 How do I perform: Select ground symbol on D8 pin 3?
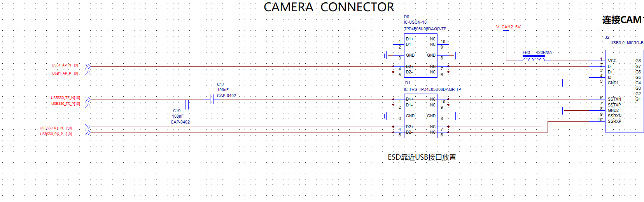(385, 56)
